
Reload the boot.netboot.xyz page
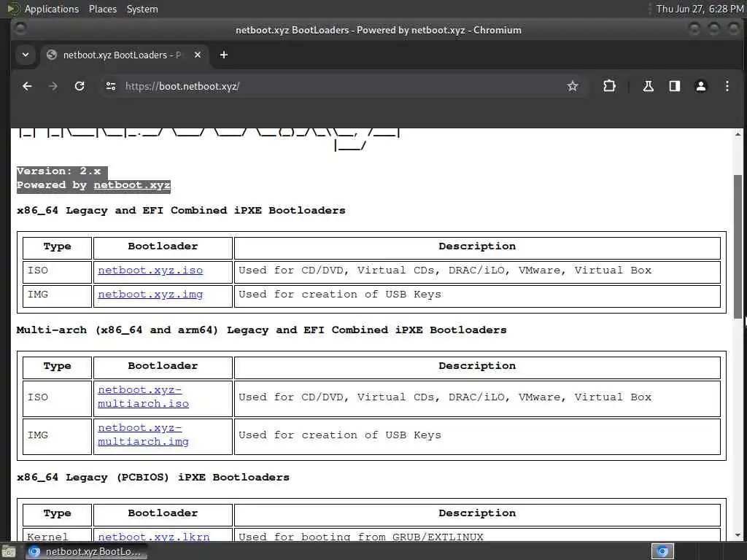pos(80,86)
